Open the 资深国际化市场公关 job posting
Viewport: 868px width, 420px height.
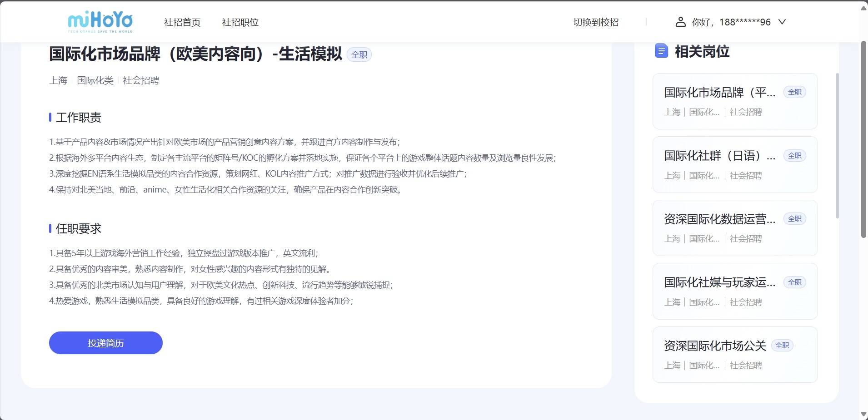pyautogui.click(x=715, y=346)
